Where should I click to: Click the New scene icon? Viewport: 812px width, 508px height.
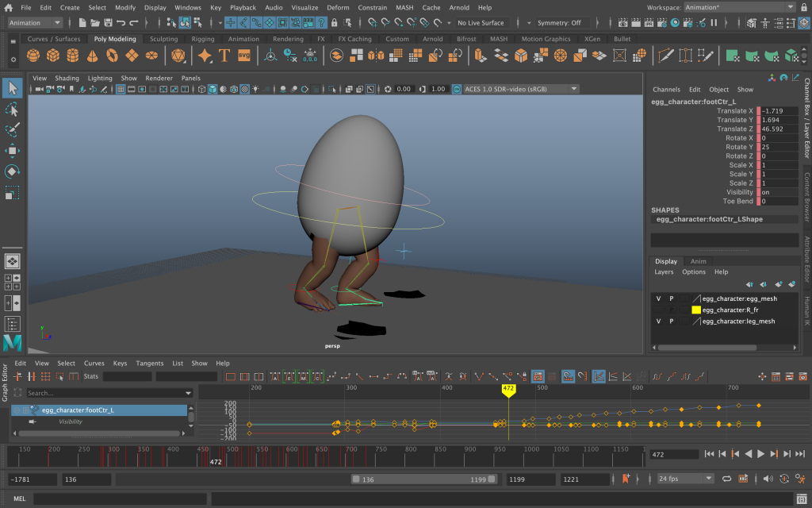pyautogui.click(x=82, y=23)
